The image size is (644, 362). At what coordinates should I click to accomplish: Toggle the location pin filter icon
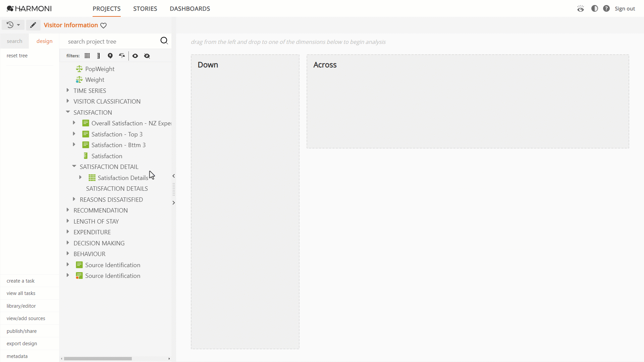(x=110, y=56)
